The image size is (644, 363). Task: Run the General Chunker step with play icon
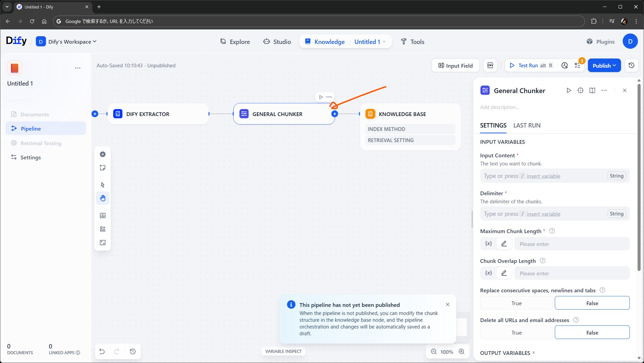coord(569,90)
